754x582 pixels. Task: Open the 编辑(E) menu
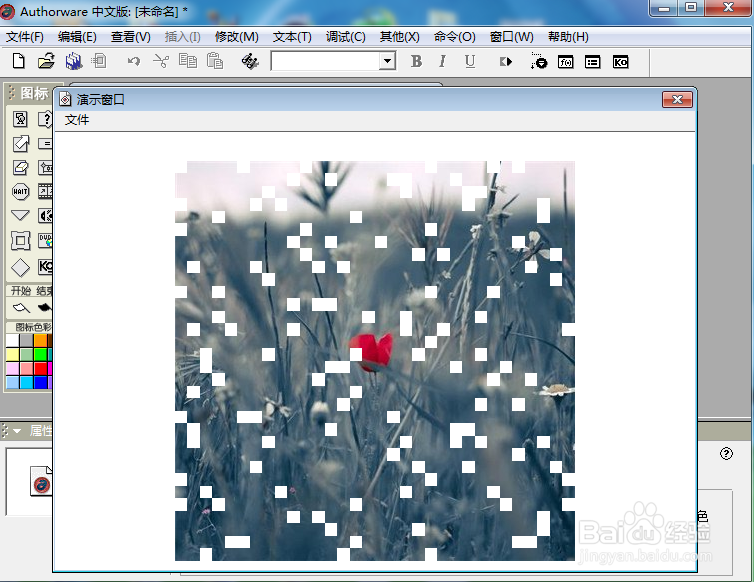coord(77,37)
